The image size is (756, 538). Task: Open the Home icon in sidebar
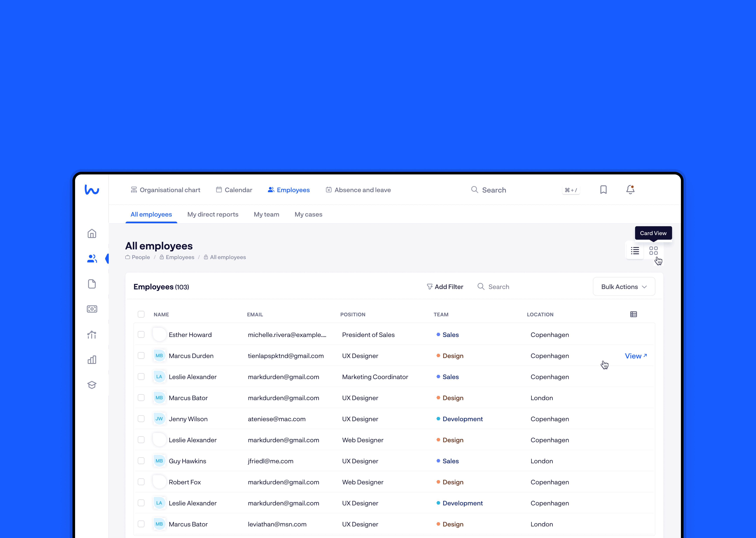92,234
